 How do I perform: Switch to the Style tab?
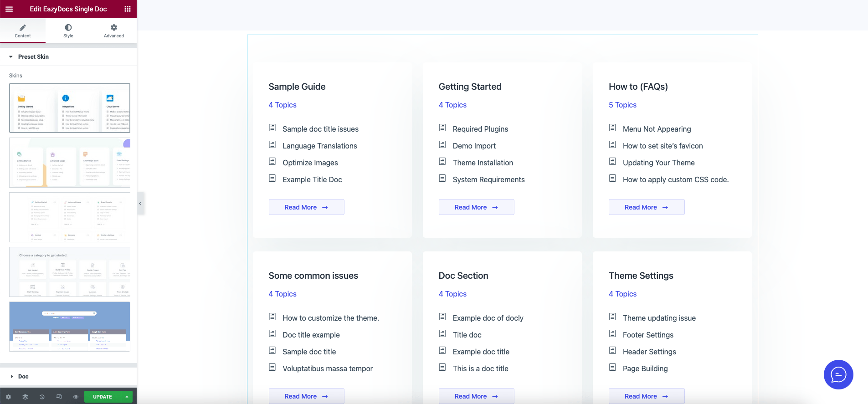point(68,31)
